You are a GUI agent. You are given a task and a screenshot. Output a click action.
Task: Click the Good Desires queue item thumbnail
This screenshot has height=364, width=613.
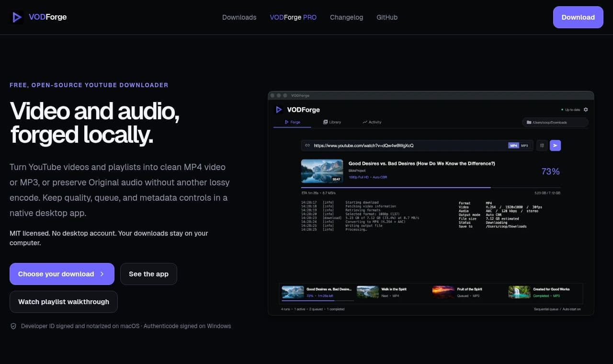(x=293, y=292)
